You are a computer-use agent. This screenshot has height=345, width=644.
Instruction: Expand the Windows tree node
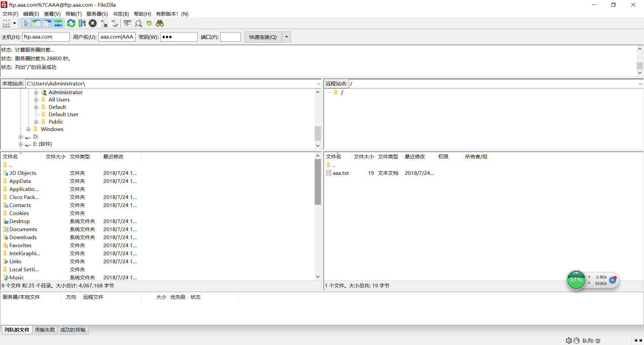[x=29, y=129]
